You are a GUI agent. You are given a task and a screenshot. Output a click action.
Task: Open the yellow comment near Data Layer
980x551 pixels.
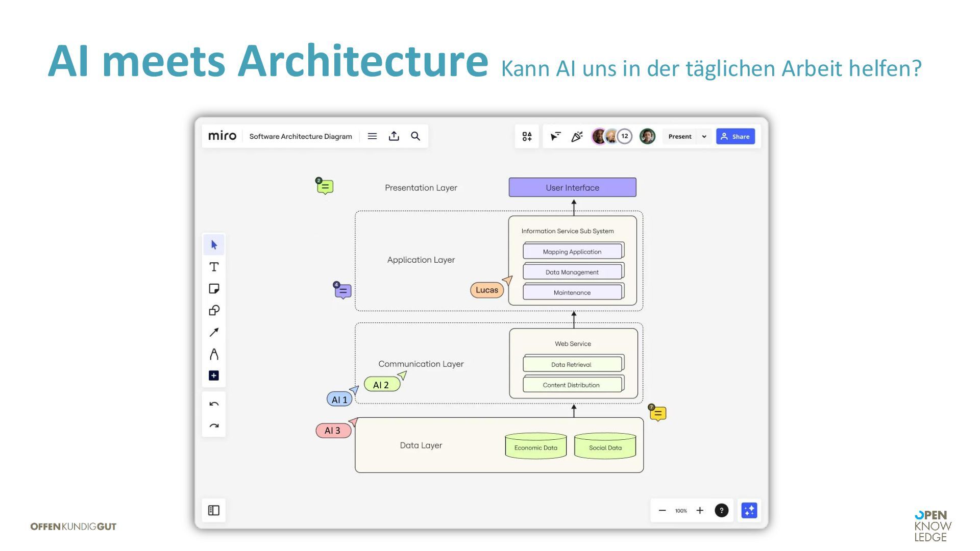tap(658, 413)
